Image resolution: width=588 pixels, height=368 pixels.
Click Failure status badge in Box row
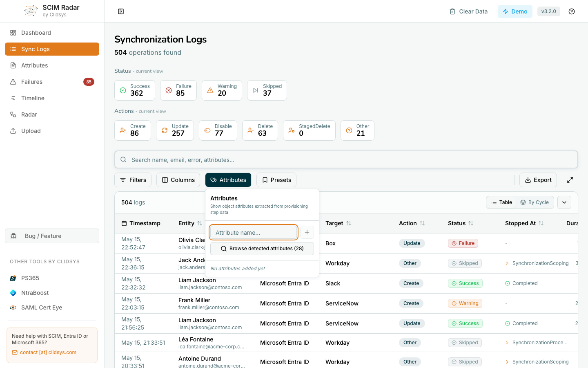(463, 243)
